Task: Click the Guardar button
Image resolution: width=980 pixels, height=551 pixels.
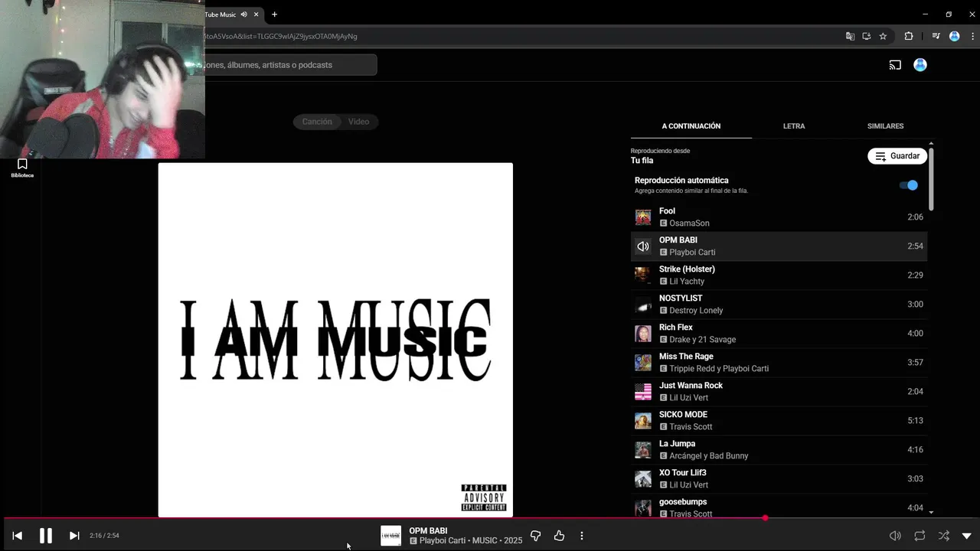Action: click(x=897, y=156)
